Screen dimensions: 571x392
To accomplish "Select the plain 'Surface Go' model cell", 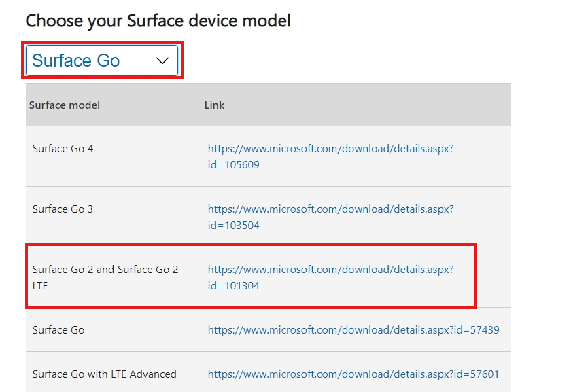I will click(58, 329).
